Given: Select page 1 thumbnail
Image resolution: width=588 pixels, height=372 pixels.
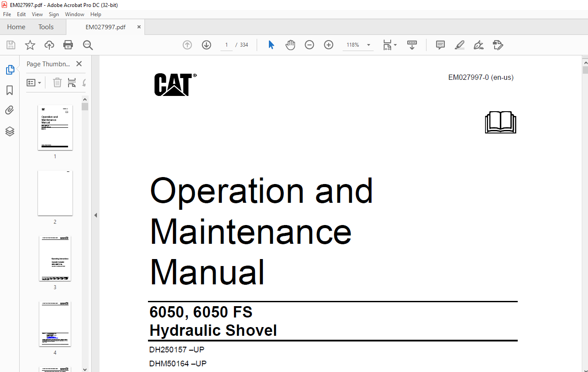Looking at the screenshot, I should [55, 128].
